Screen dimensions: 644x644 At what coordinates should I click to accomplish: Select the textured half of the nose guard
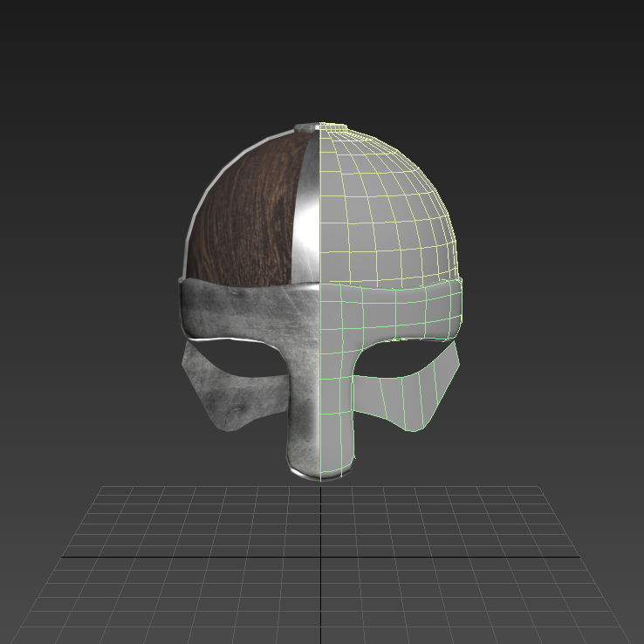(x=304, y=428)
